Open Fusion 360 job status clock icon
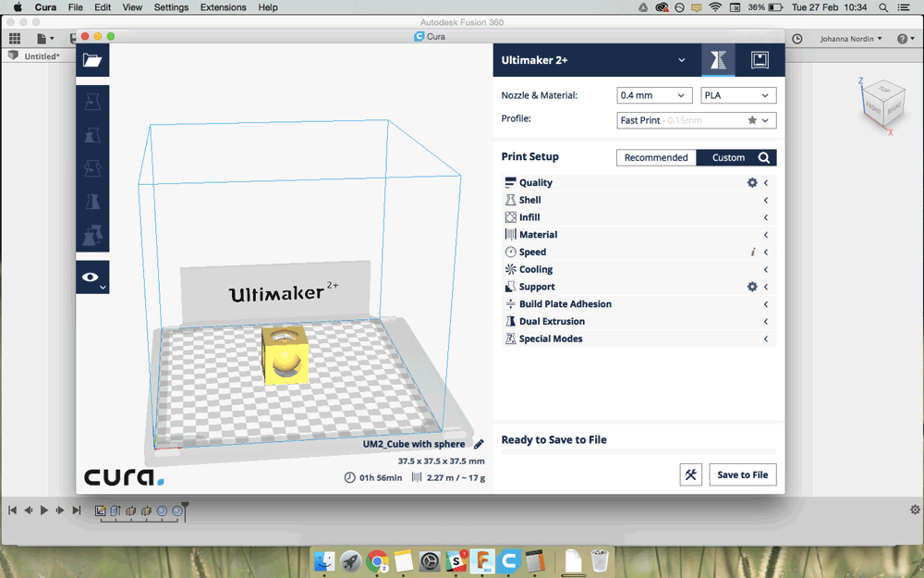This screenshot has width=924, height=578. [x=796, y=38]
